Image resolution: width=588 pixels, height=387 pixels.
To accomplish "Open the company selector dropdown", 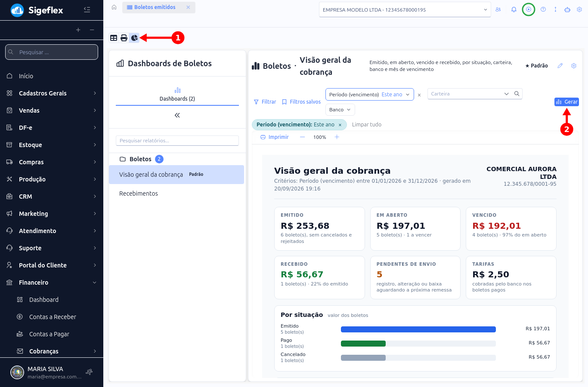I will click(x=405, y=9).
